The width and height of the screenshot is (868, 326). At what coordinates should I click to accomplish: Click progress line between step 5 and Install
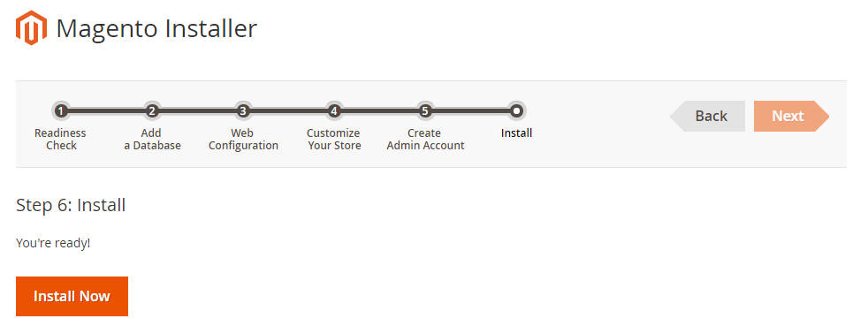[x=470, y=110]
